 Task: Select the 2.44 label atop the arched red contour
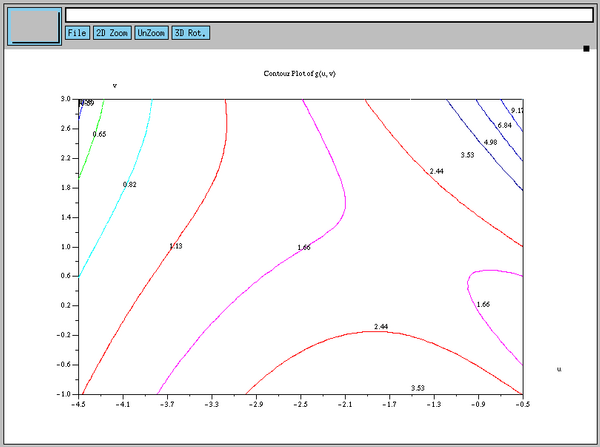(x=380, y=327)
